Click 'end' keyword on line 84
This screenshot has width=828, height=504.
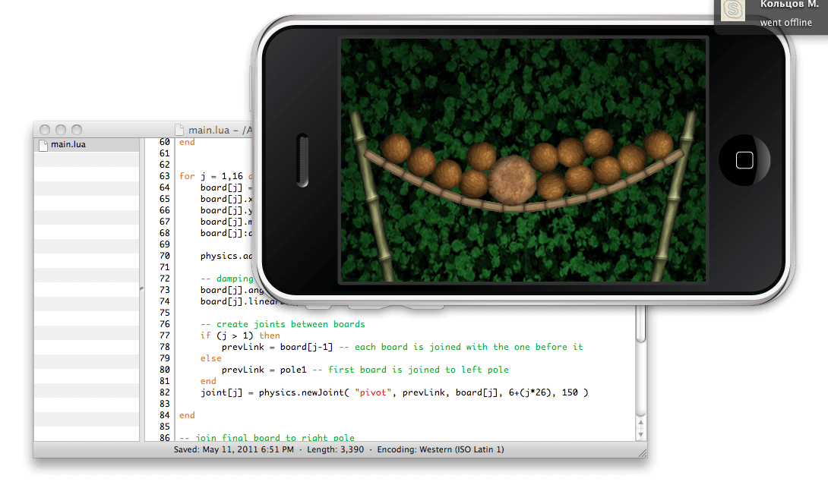point(187,415)
